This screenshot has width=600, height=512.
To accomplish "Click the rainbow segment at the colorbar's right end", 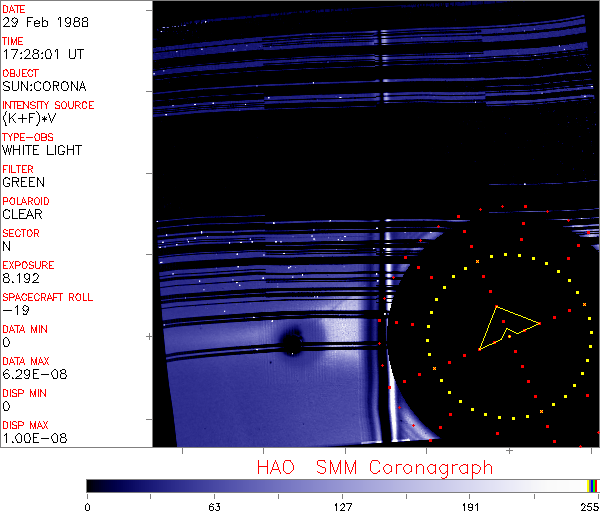I will click(593, 485).
